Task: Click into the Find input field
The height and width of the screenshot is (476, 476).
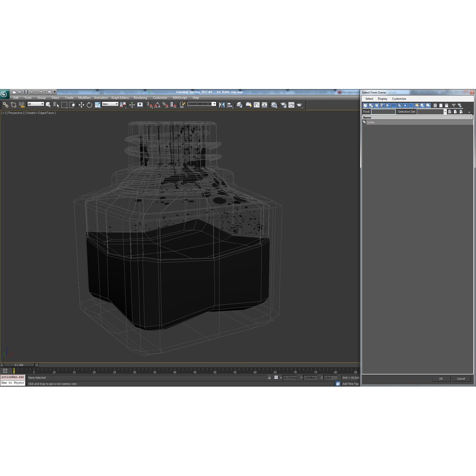Action: click(383, 112)
